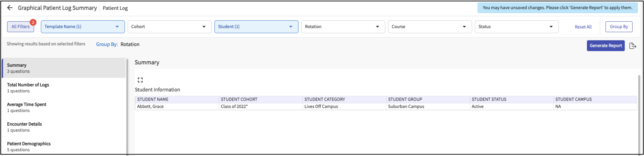Open the Total Number of Logs section
The height and width of the screenshot is (156, 644).
[x=64, y=88]
